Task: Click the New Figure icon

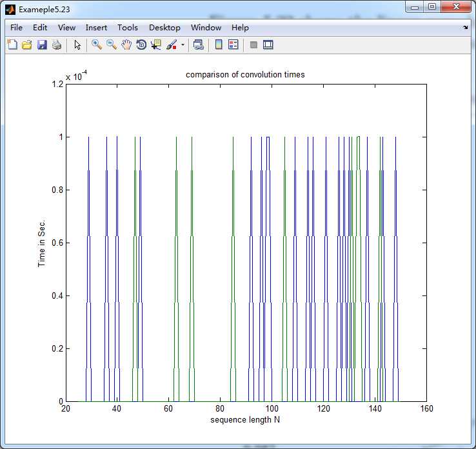Action: tap(12, 45)
